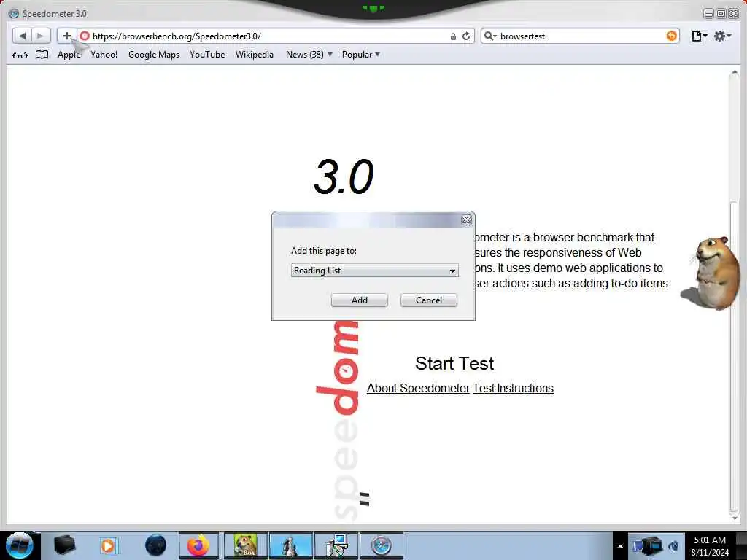Viewport: 747px width, 560px height.
Task: Show bookmarks with open book icon
Action: point(42,55)
